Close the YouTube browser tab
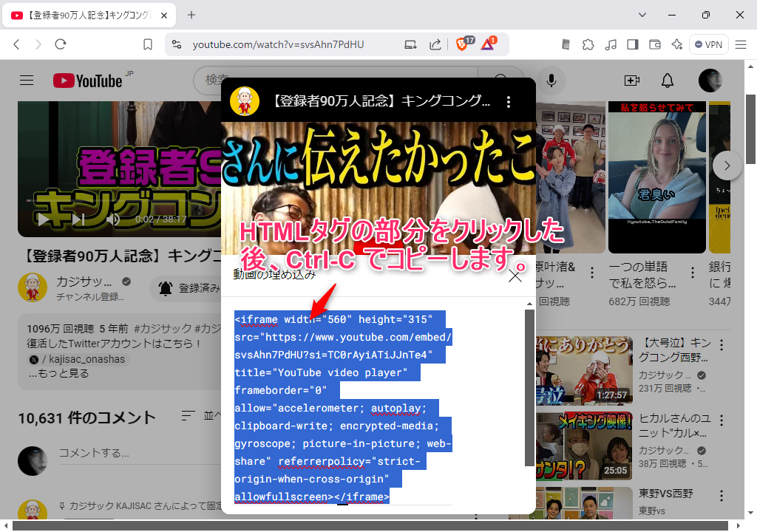Image resolution: width=757 pixels, height=532 pixels. [x=164, y=16]
